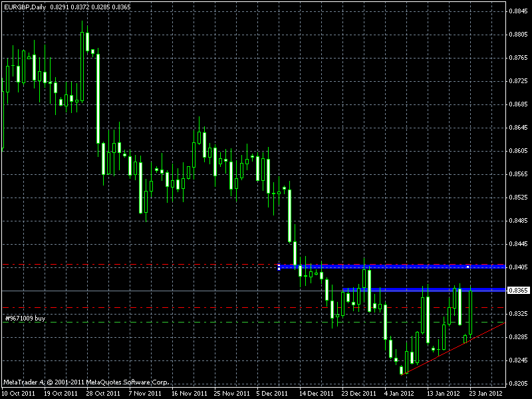
Task: Click the 0.8445 price axis label
Action: click(x=519, y=243)
